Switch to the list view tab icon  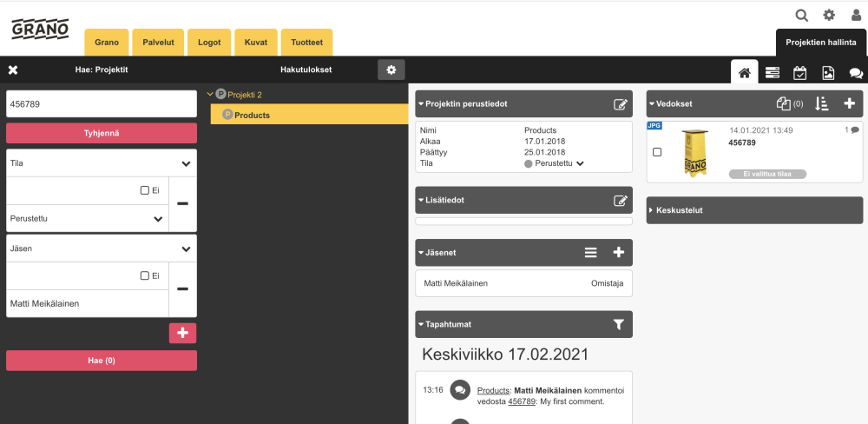click(x=773, y=73)
